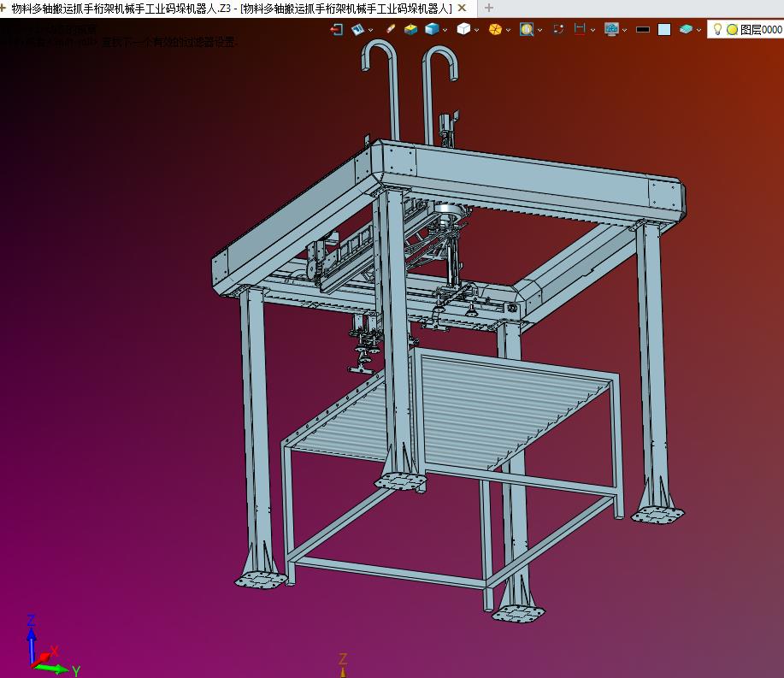Click the white cube view icon

pyautogui.click(x=463, y=30)
